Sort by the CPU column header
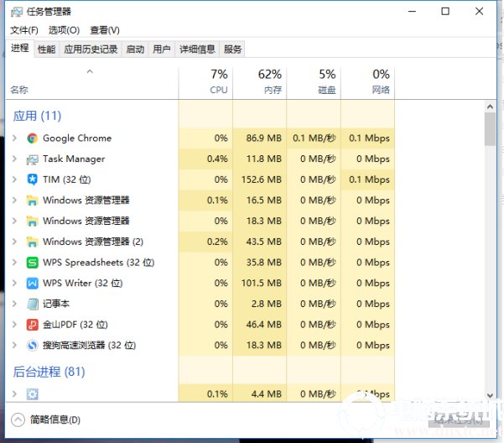This screenshot has height=443, width=504. pos(205,82)
